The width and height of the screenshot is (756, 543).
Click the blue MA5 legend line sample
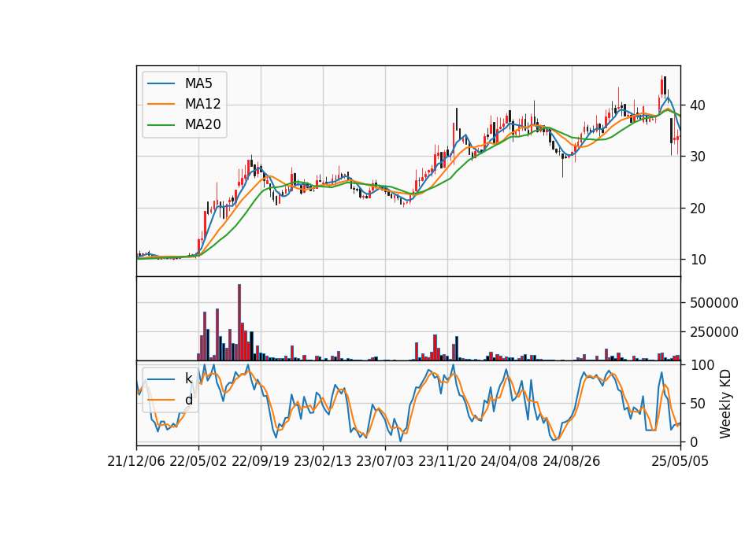pos(161,83)
